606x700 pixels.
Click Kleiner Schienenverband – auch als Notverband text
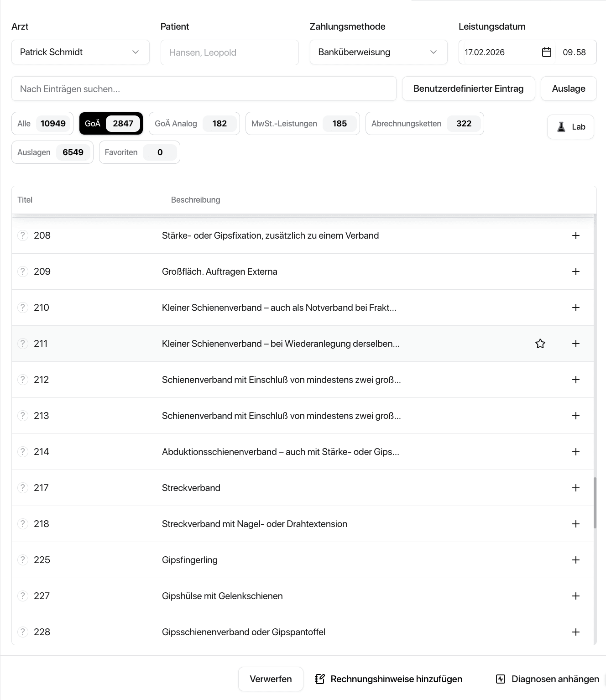tap(279, 308)
